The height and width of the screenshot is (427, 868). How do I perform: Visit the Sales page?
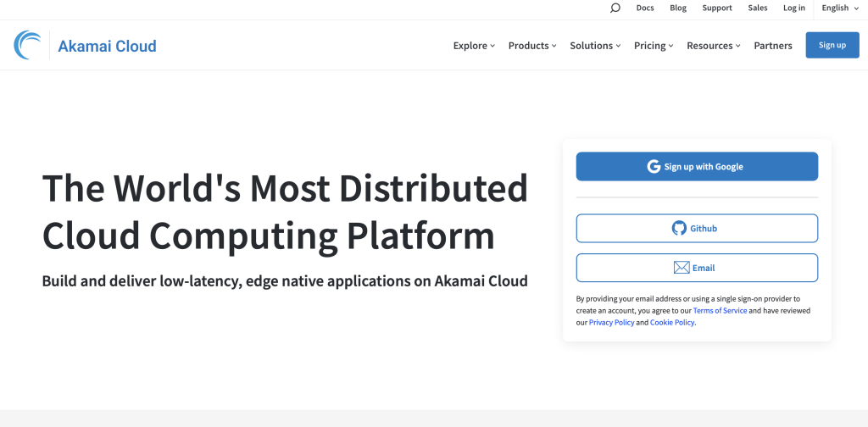[x=758, y=8]
